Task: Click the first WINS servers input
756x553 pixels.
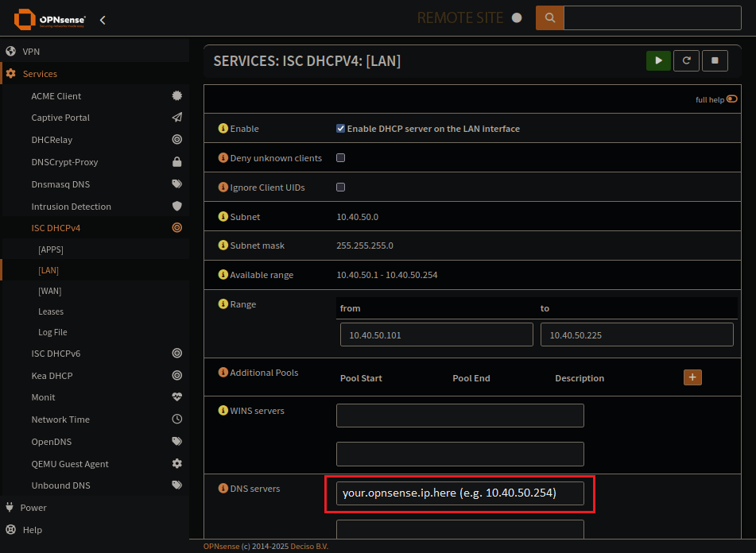Action: coord(460,416)
